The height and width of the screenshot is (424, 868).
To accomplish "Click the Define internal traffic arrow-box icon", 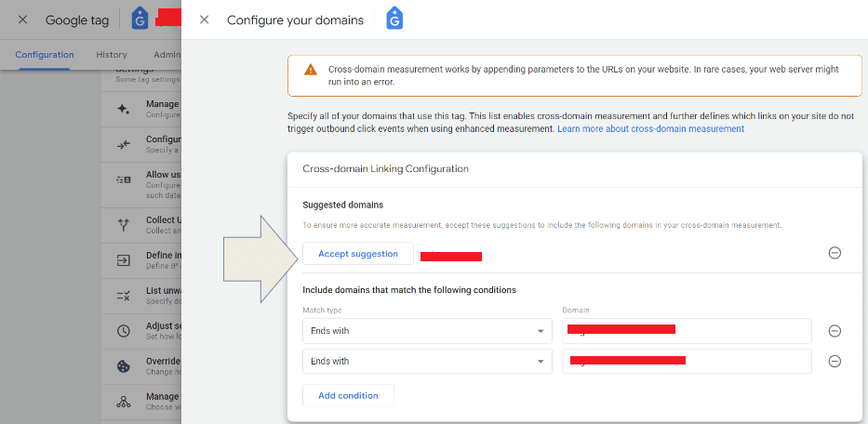I will pos(124,260).
